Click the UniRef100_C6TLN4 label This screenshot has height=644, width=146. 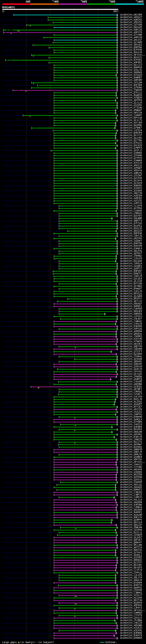coord(131,83)
